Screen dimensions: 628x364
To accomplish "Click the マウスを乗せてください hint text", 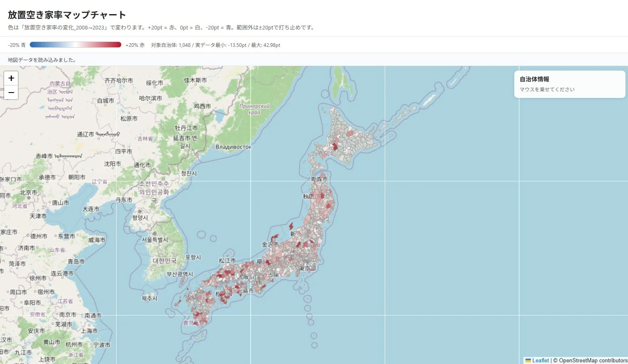I will (x=547, y=89).
